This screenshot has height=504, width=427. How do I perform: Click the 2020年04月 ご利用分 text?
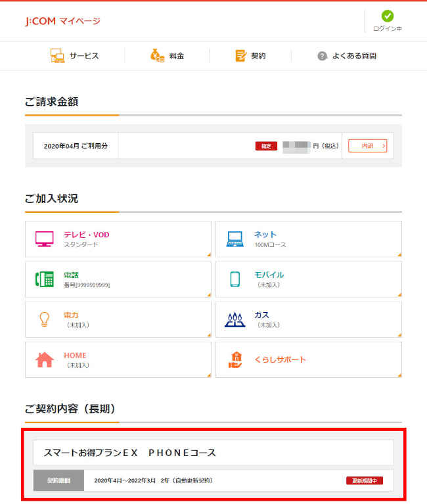tap(76, 146)
